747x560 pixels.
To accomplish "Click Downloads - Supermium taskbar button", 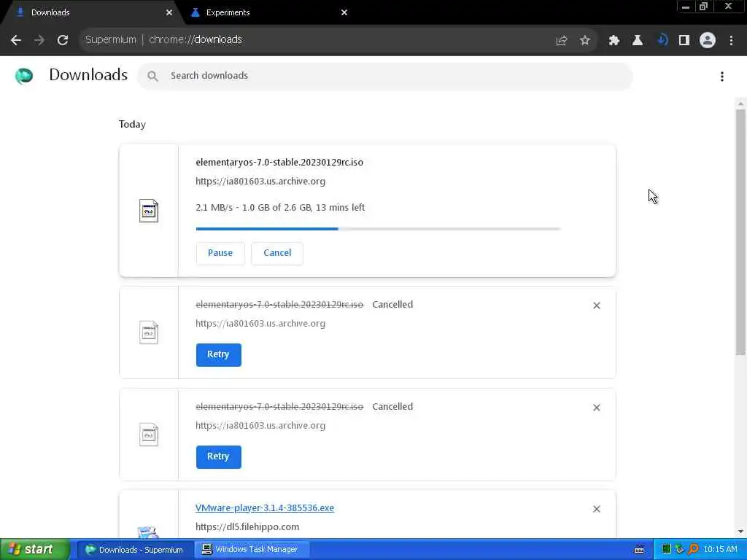I will (x=135, y=550).
